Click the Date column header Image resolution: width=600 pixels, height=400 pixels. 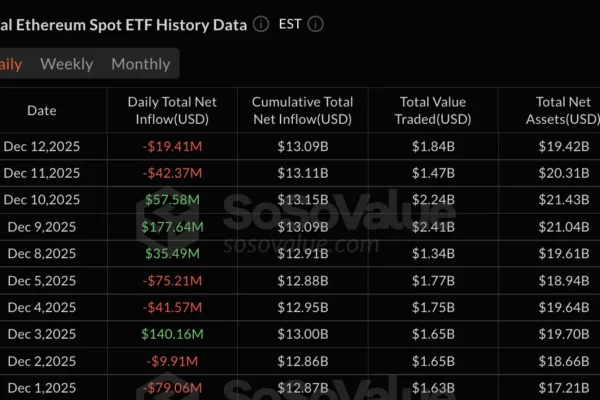(x=42, y=111)
